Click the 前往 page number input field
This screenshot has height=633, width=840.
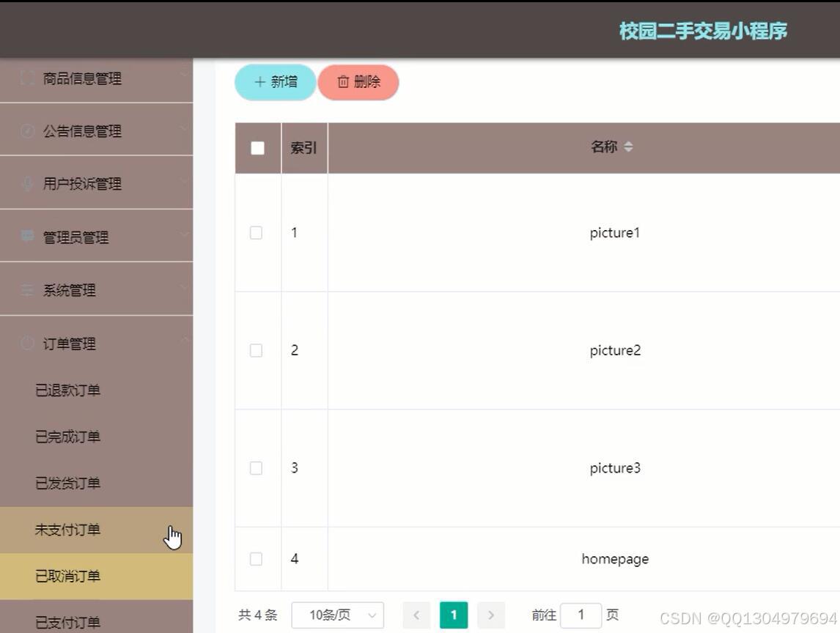(582, 615)
